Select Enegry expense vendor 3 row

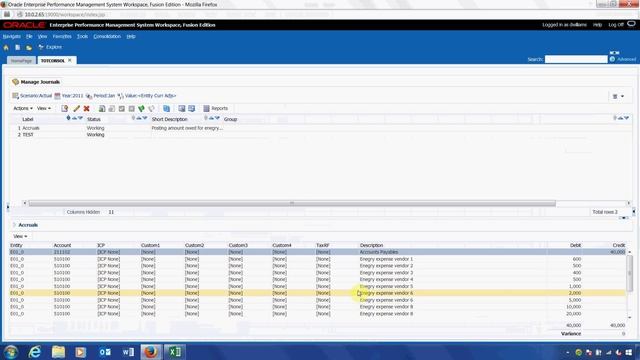318,273
